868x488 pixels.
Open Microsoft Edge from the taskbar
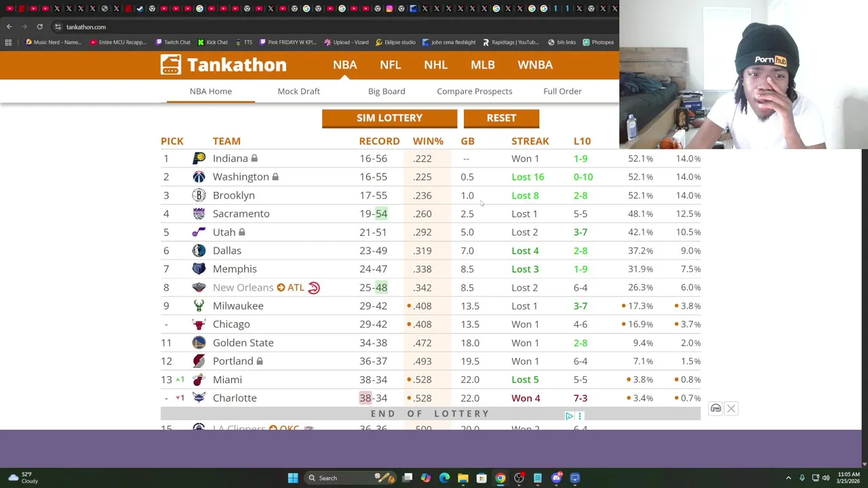444,478
